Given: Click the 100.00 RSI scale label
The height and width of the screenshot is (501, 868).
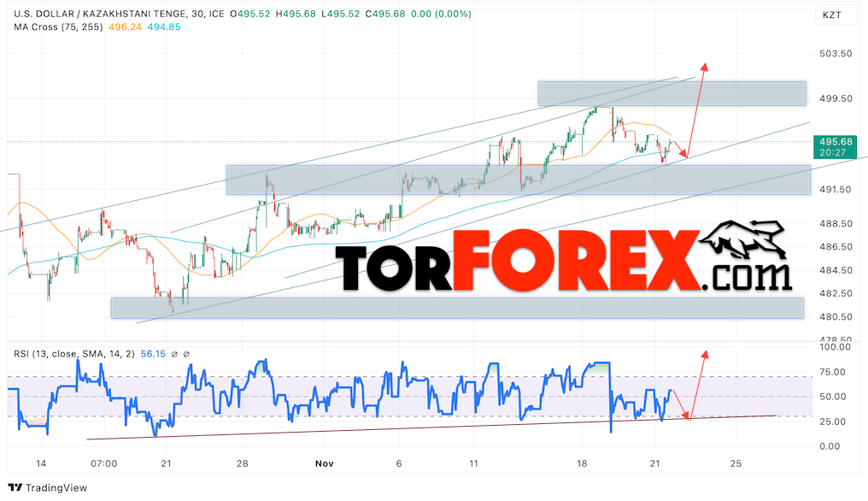Looking at the screenshot, I should click(834, 347).
